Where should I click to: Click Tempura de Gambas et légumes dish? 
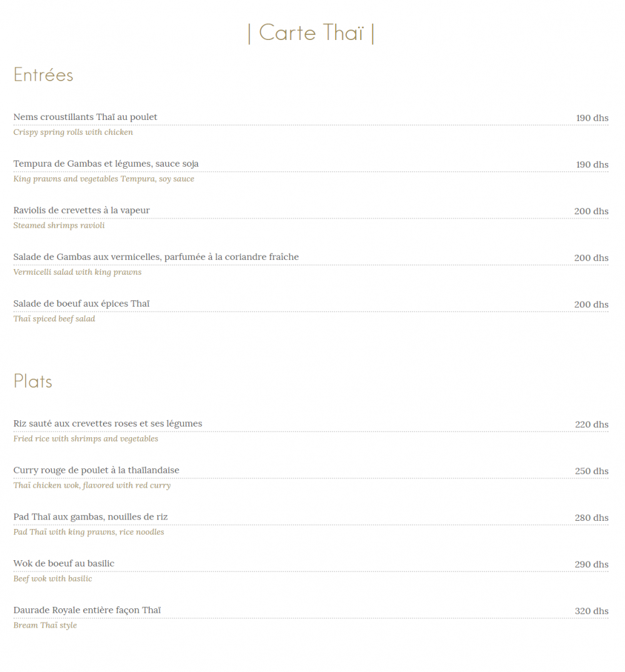point(106,164)
